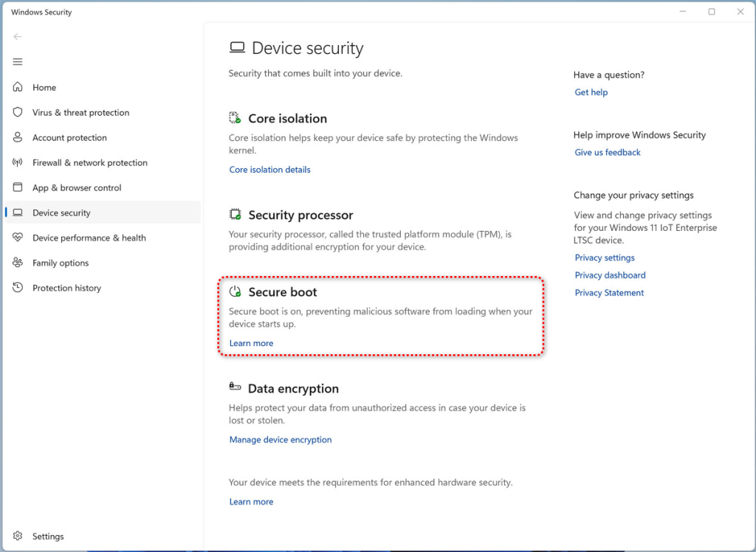
Task: Click the Core isolation heading
Action: click(287, 119)
